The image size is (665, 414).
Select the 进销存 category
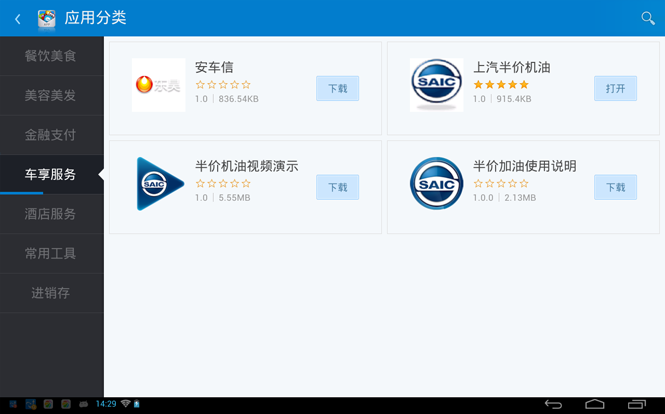[52, 293]
